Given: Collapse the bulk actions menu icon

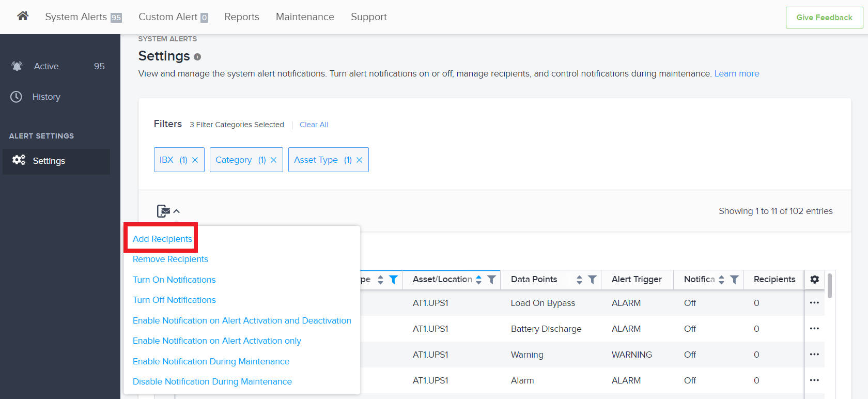Looking at the screenshot, I should (168, 211).
